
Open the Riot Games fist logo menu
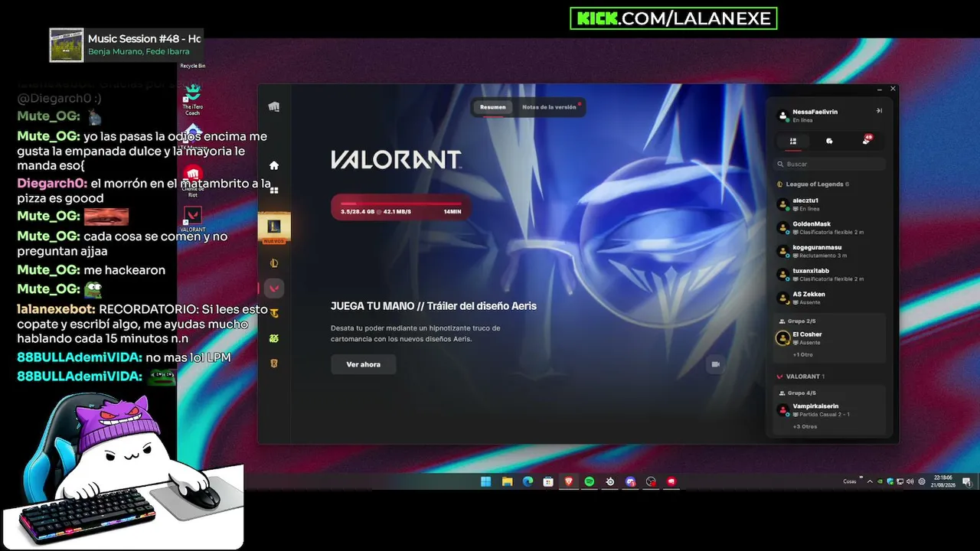point(274,107)
